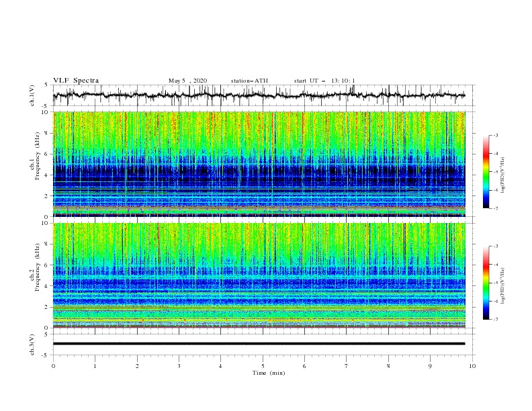Click the 'start UT = 13:10:1' text
The width and height of the screenshot is (532, 411).
tap(324, 81)
